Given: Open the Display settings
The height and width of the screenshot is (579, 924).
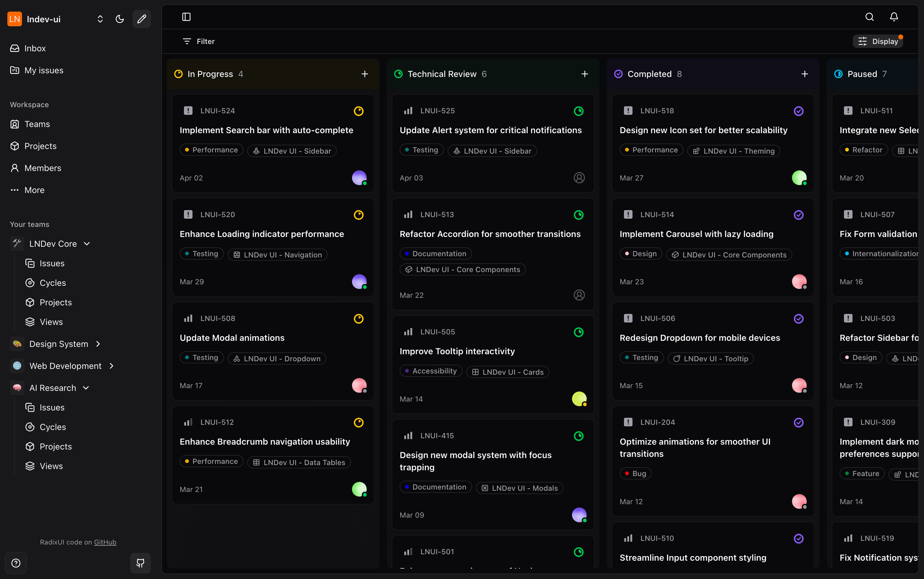Looking at the screenshot, I should pyautogui.click(x=878, y=41).
